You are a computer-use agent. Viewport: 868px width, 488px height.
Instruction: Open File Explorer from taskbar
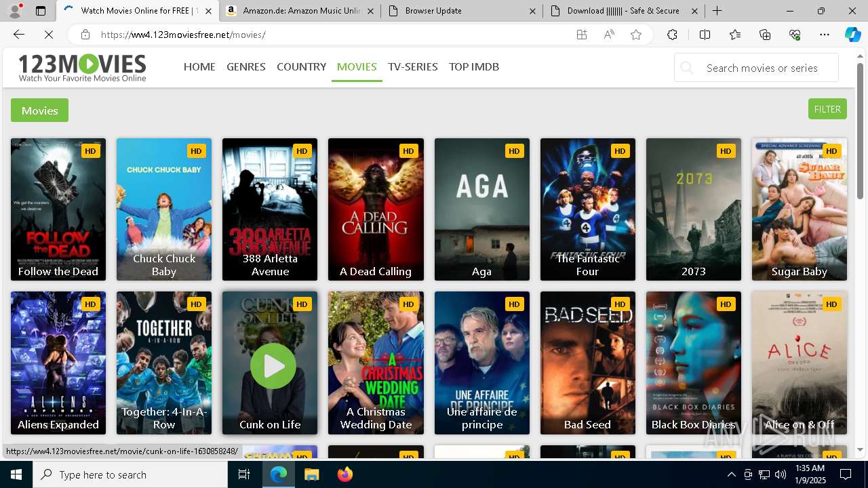311,474
